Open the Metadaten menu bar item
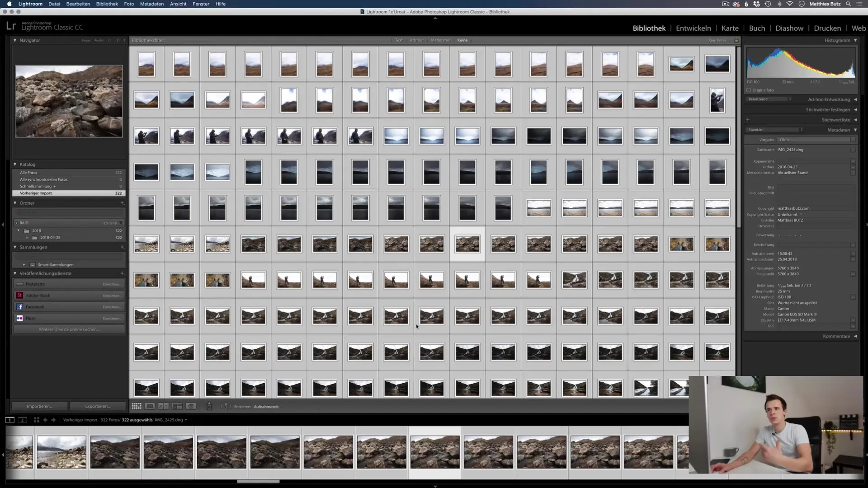The height and width of the screenshot is (488, 868). [x=152, y=4]
